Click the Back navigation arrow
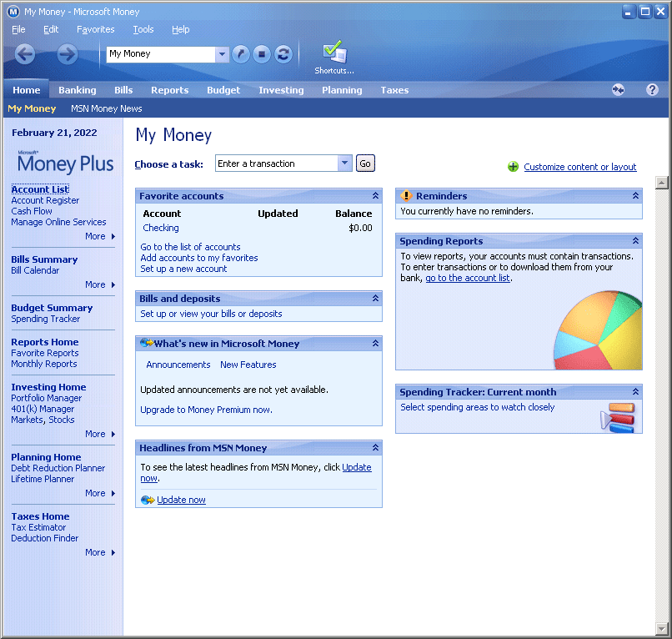 (25, 54)
